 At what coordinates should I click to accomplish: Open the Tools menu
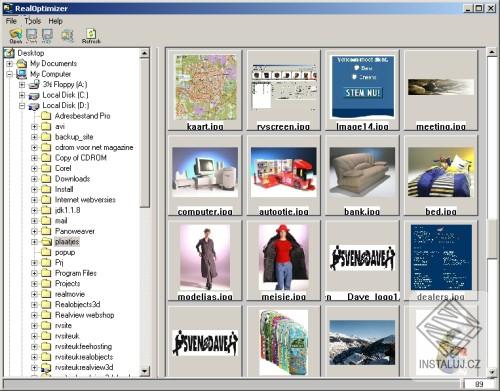(33, 21)
